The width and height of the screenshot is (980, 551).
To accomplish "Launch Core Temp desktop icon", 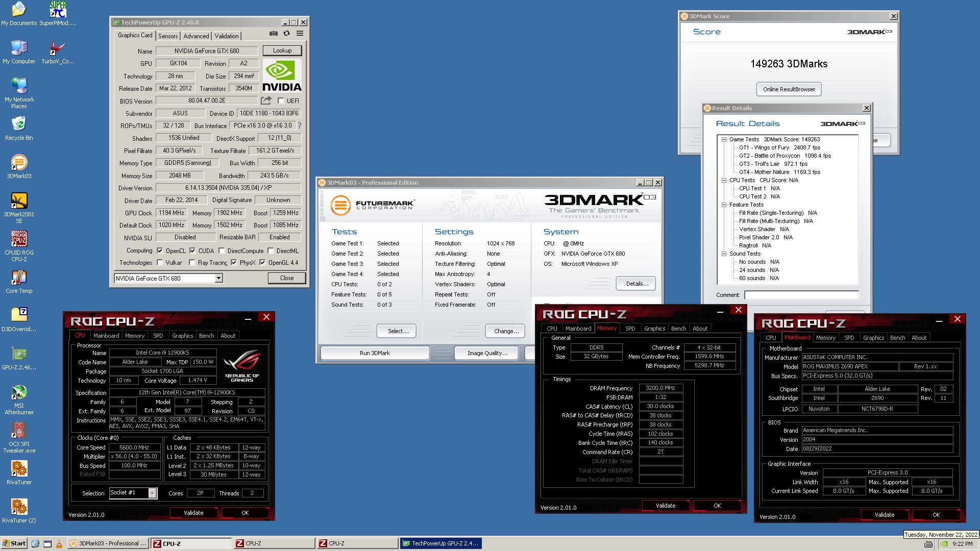I will (x=19, y=282).
